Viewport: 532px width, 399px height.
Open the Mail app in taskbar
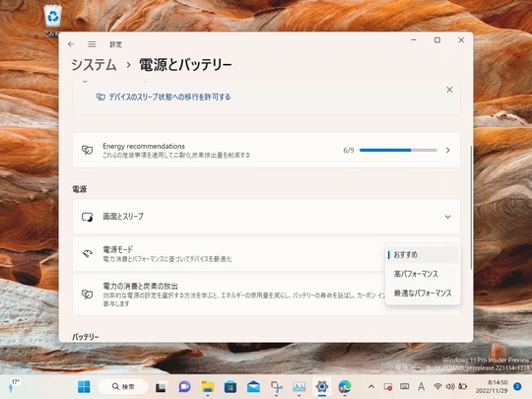(253, 386)
